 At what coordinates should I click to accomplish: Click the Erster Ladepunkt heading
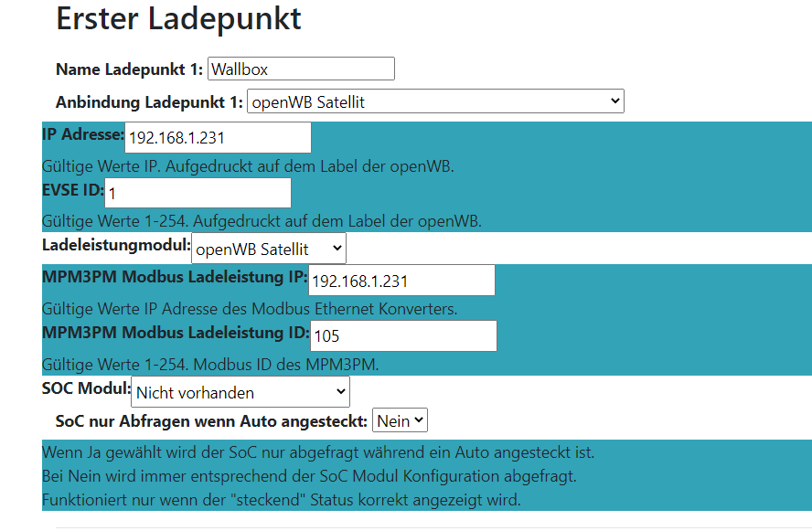point(178,19)
